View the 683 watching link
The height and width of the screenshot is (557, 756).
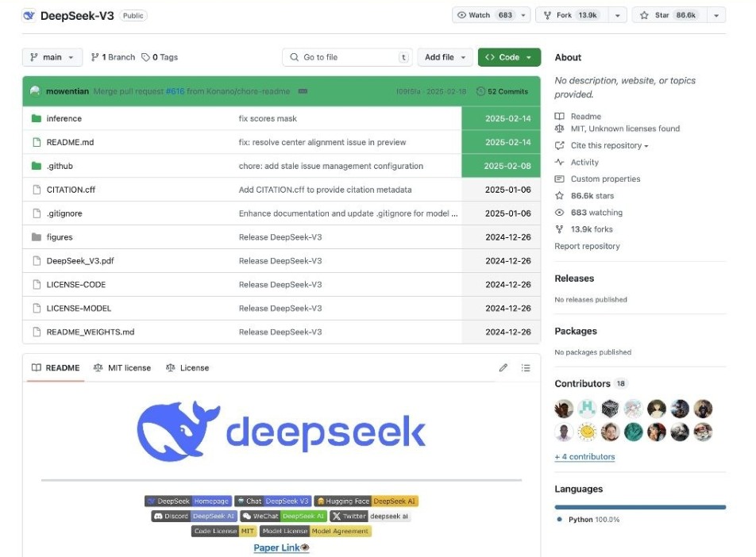pos(588,213)
